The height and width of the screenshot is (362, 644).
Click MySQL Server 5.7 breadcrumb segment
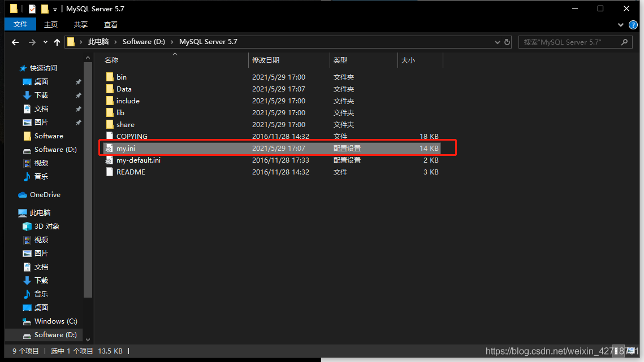click(208, 41)
